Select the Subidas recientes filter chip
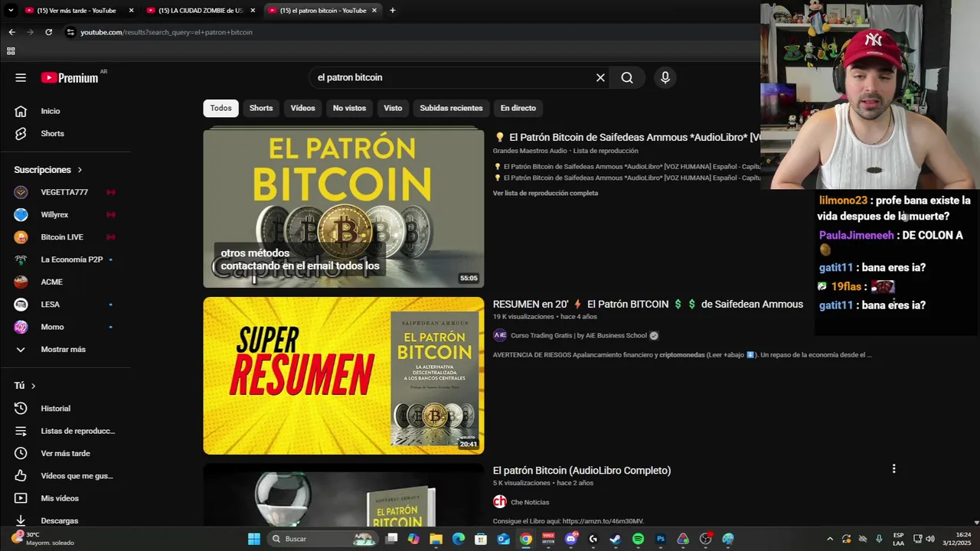The height and width of the screenshot is (551, 980). 451,108
